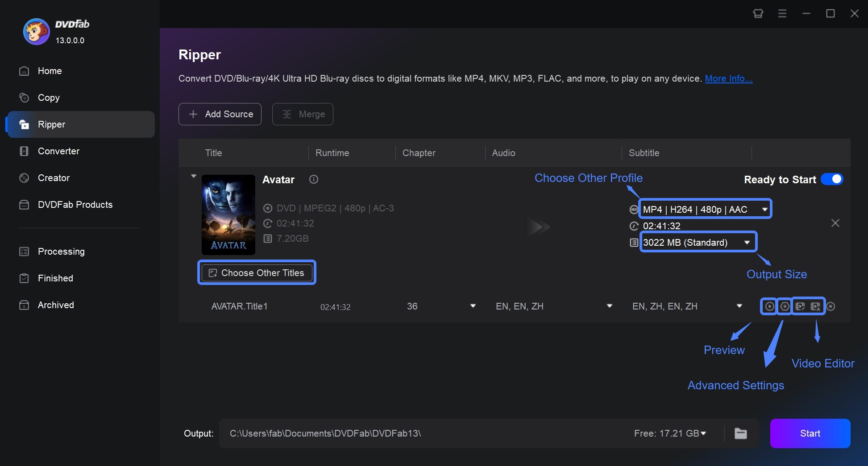The width and height of the screenshot is (868, 466).
Task: Expand the chapter dropdown showing 36
Action: pyautogui.click(x=473, y=306)
